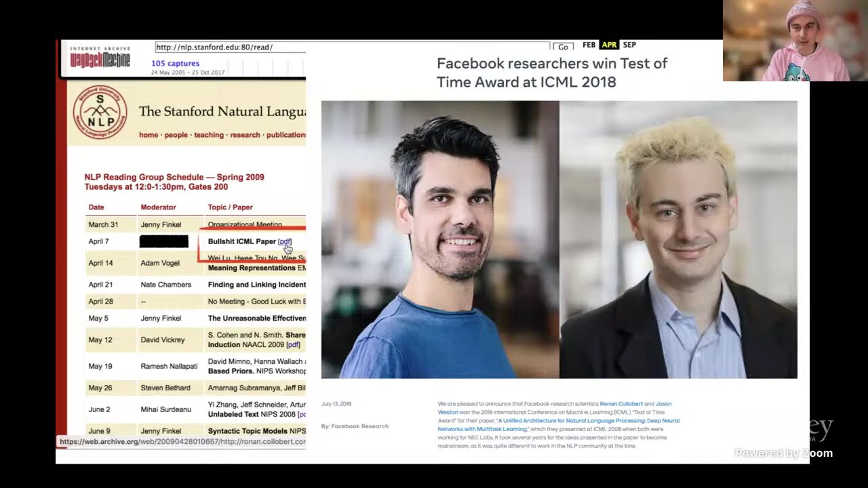Click the 'May 19' date cell

pyautogui.click(x=100, y=366)
